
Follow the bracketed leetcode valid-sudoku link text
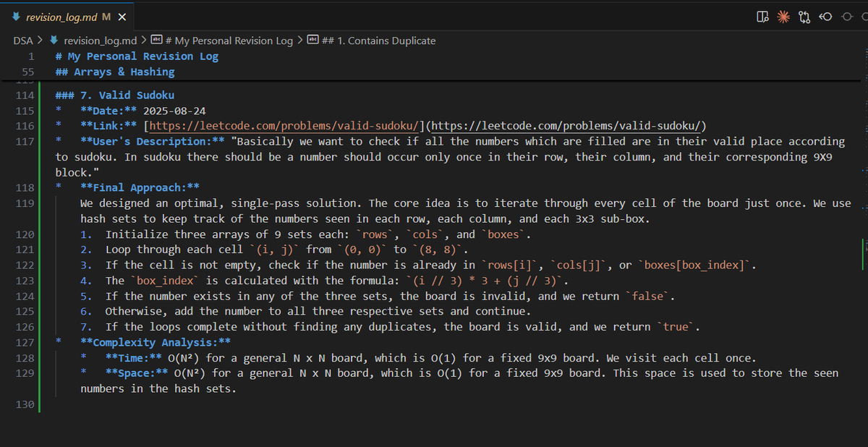284,126
